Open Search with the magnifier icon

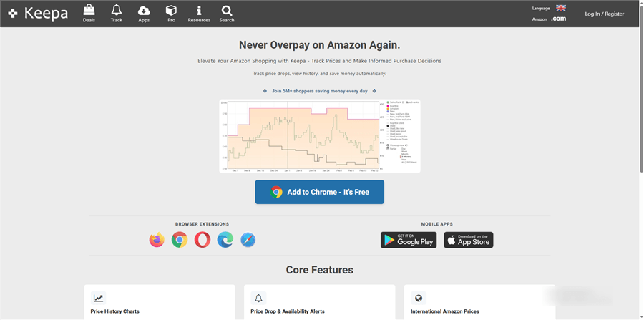tap(226, 14)
